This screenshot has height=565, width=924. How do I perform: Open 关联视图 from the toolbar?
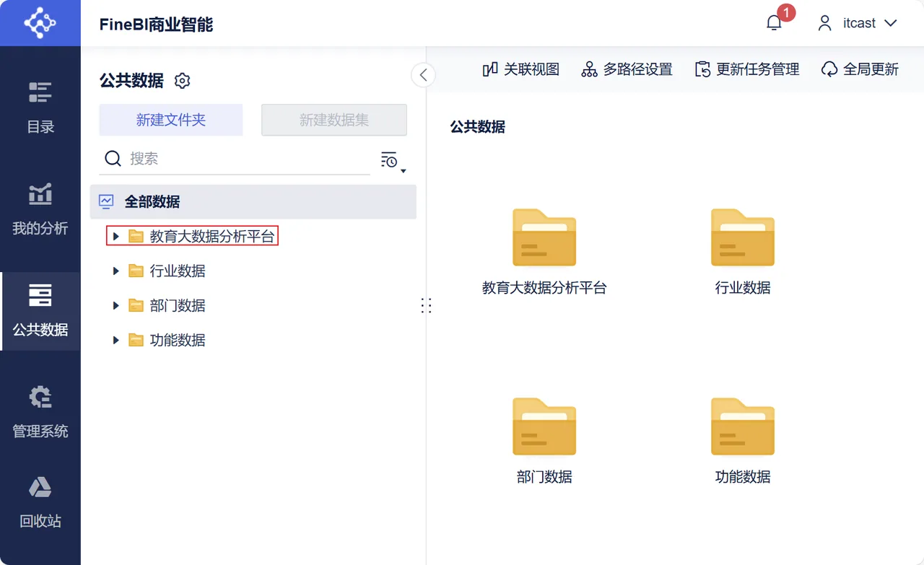521,69
